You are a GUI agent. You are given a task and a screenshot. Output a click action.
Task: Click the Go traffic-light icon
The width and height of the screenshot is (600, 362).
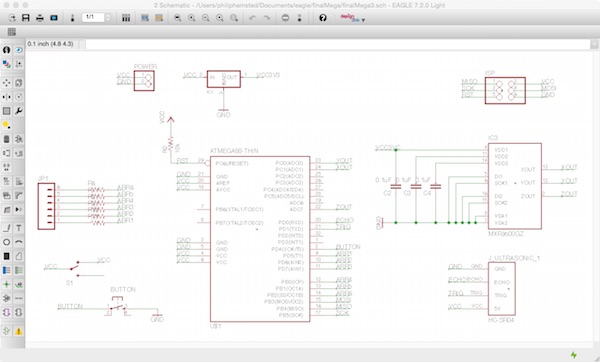coord(299,18)
